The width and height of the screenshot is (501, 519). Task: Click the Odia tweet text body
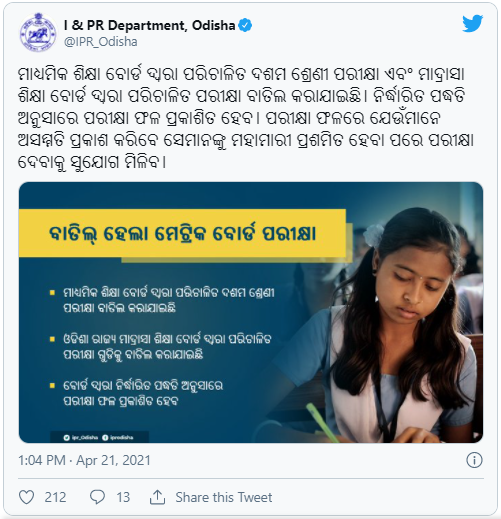click(x=246, y=118)
